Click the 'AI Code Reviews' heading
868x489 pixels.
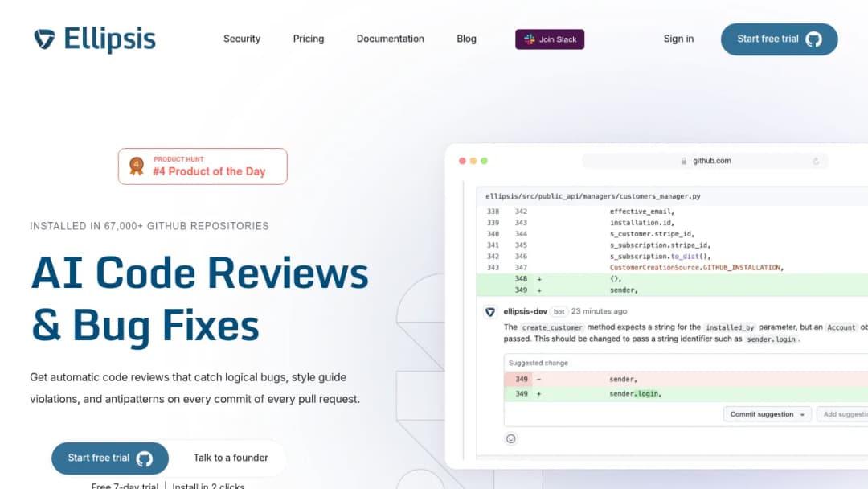pyautogui.click(x=200, y=273)
